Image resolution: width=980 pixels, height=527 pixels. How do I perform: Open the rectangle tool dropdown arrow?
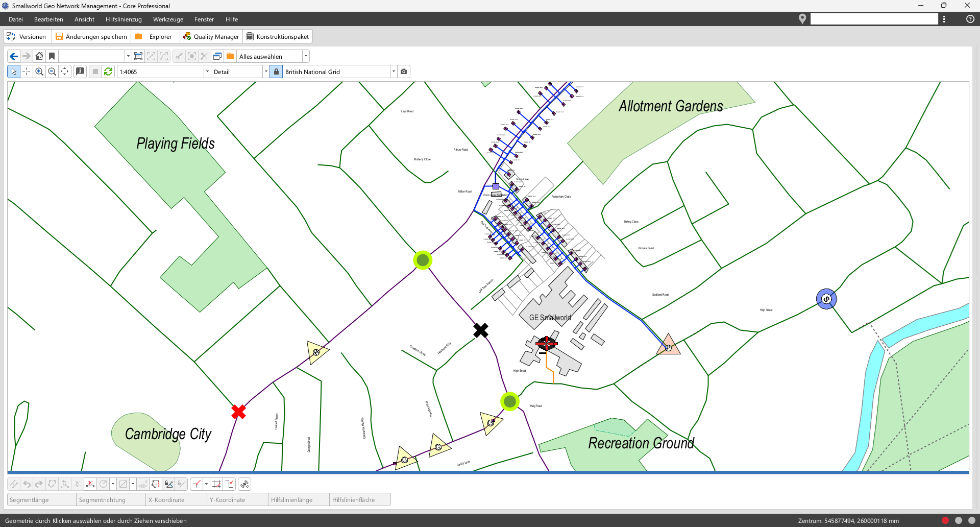tap(133, 484)
